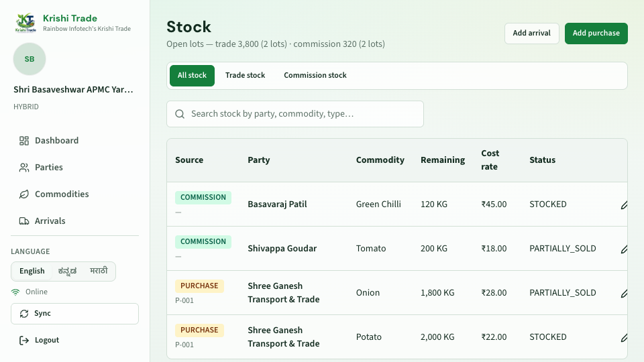Click COMMISSION badge in Basavaraj Patil row
The height and width of the screenshot is (362, 644).
203,197
